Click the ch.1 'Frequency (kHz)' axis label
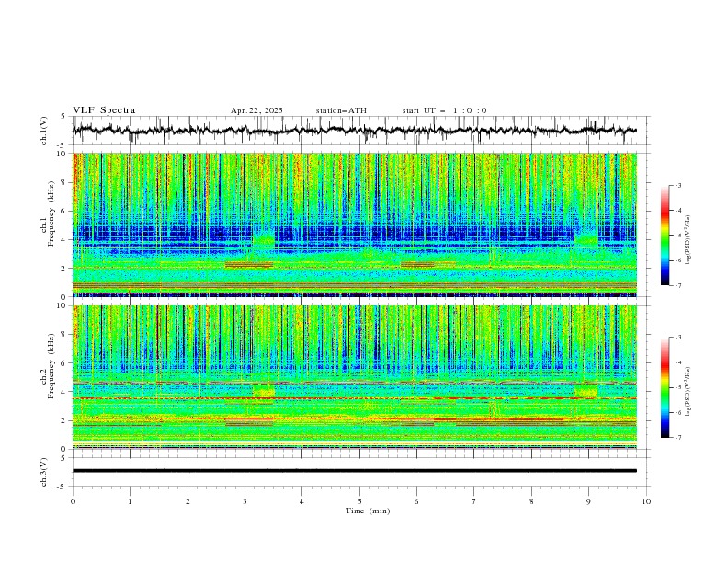This screenshot has width=728, height=563. click(x=51, y=213)
